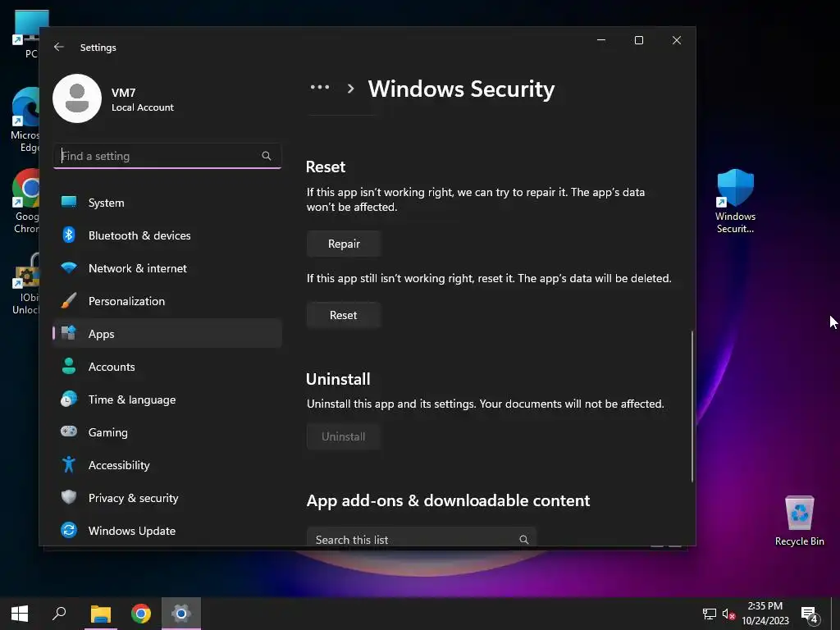Screen dimensions: 840x630
Task: Click the Reset button
Action: coord(344,315)
